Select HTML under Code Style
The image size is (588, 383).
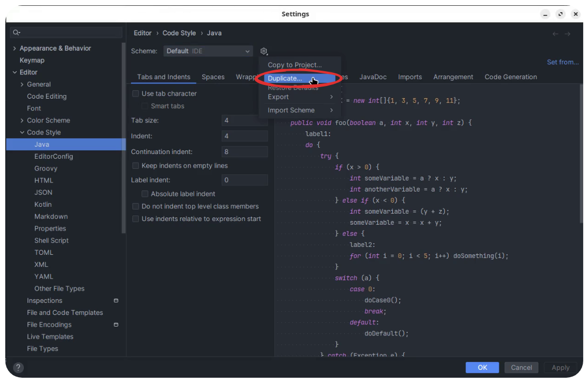(x=43, y=180)
